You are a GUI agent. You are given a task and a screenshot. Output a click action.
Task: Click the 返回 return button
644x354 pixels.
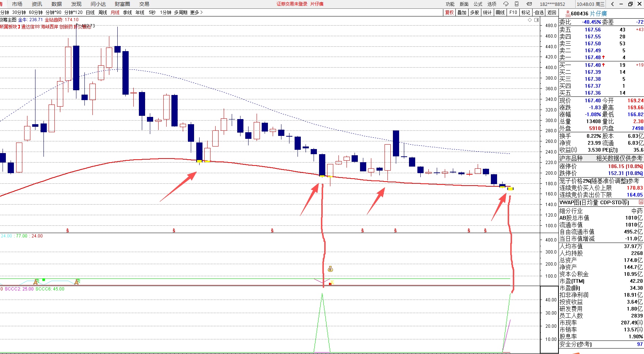(x=552, y=12)
